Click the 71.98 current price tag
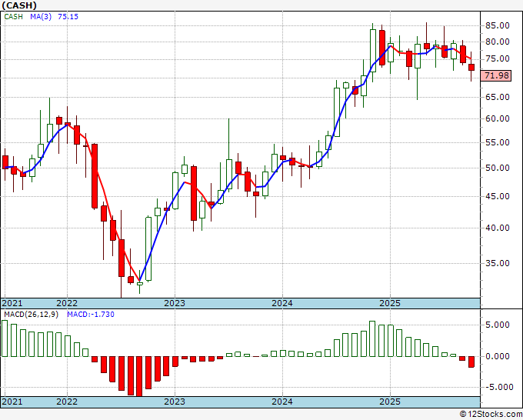Screen dimensions: 523x420 pyautogui.click(x=497, y=75)
